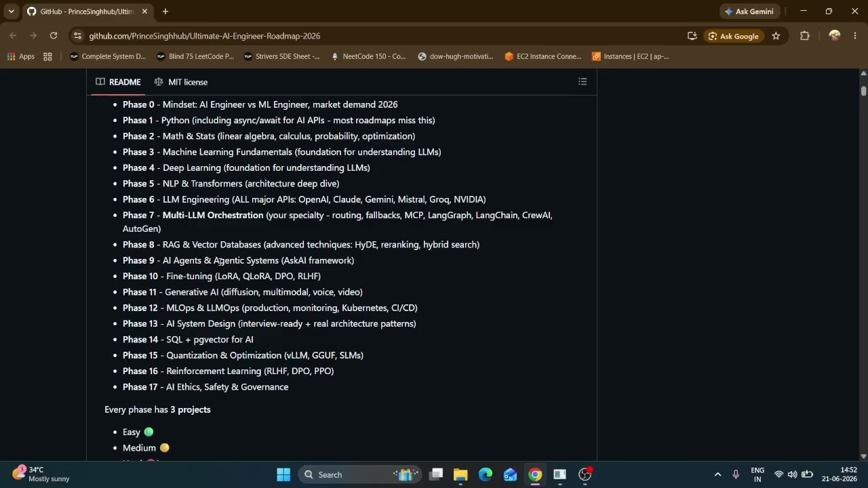868x488 pixels.
Task: Click 'Phase 16 - Reinforcement Learning' line
Action: (x=228, y=371)
